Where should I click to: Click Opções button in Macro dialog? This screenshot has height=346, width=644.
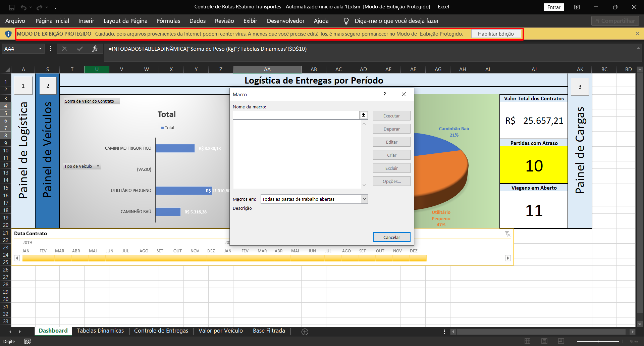point(391,181)
